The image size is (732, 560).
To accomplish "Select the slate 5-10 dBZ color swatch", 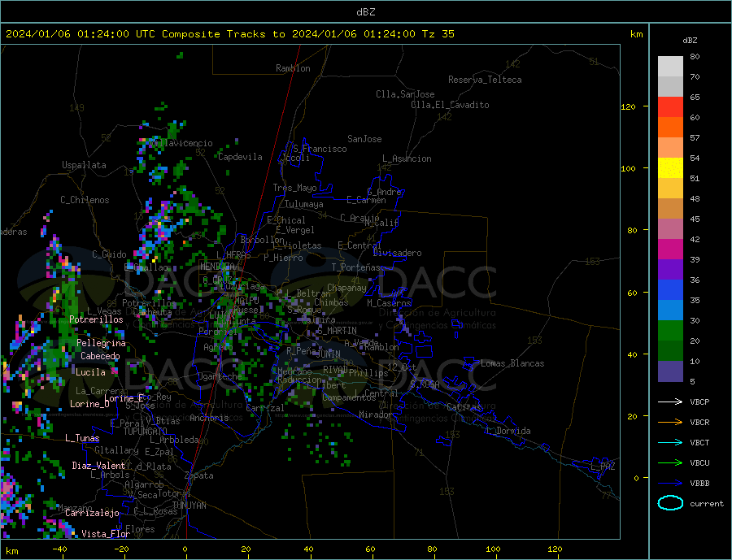I will pos(670,371).
